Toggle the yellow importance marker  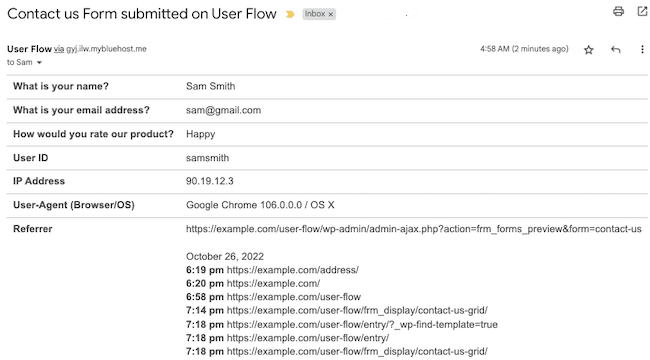point(290,15)
